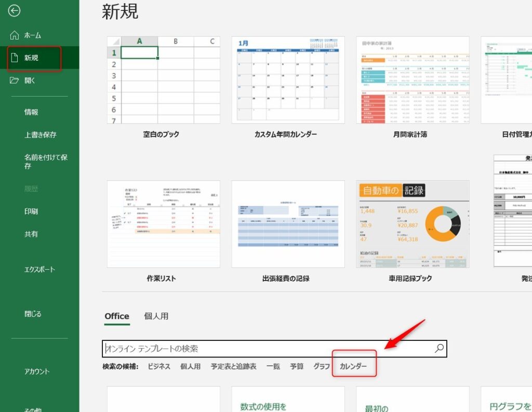Select 新規 in the sidebar

coord(39,58)
